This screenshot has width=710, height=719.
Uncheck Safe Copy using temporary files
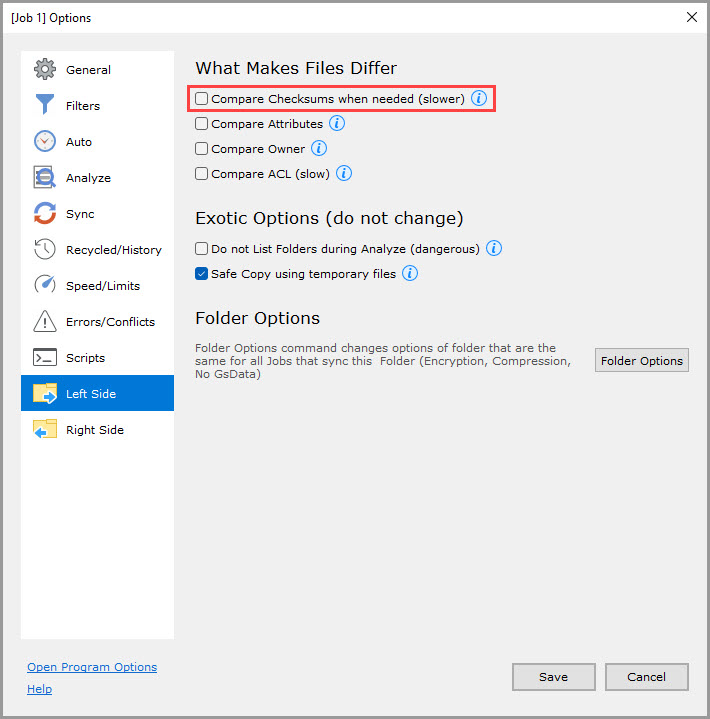tap(202, 274)
